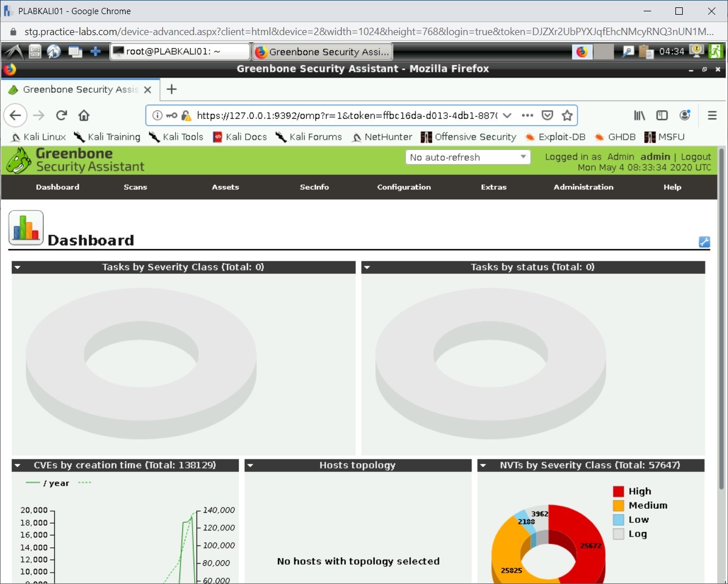Toggle Firefox sidebar view icon

(x=662, y=115)
